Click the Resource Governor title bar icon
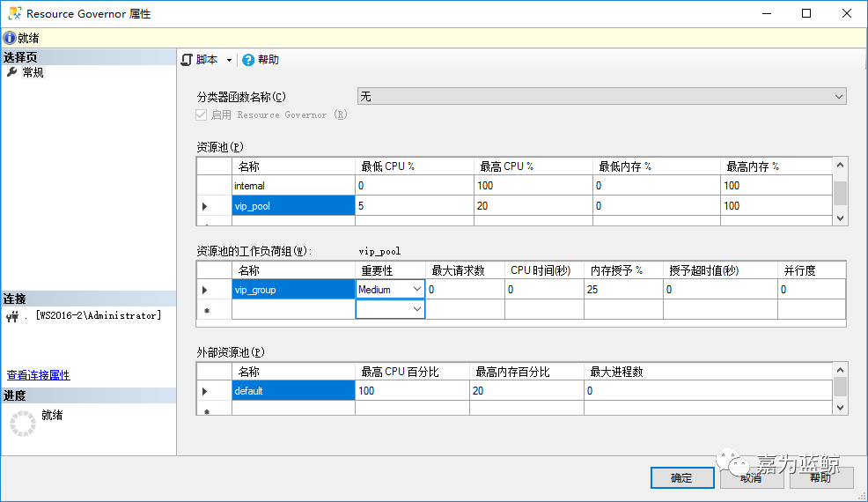 [x=15, y=13]
